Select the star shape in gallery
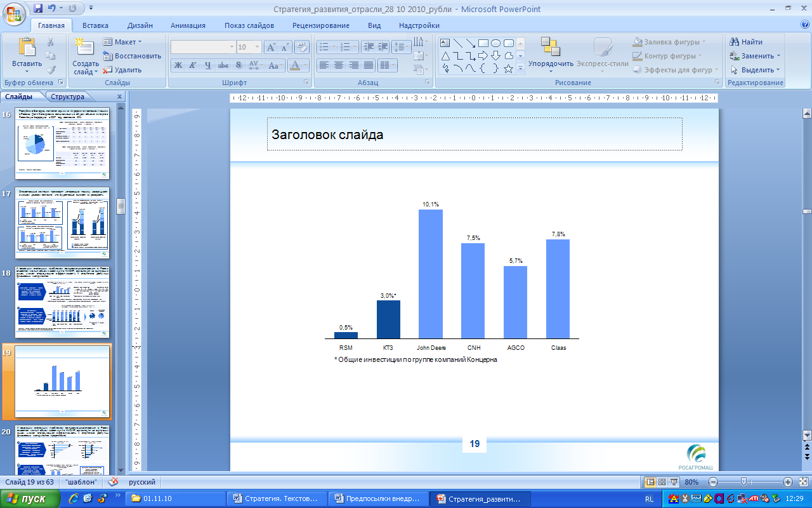This screenshot has width=812, height=508. coord(508,69)
